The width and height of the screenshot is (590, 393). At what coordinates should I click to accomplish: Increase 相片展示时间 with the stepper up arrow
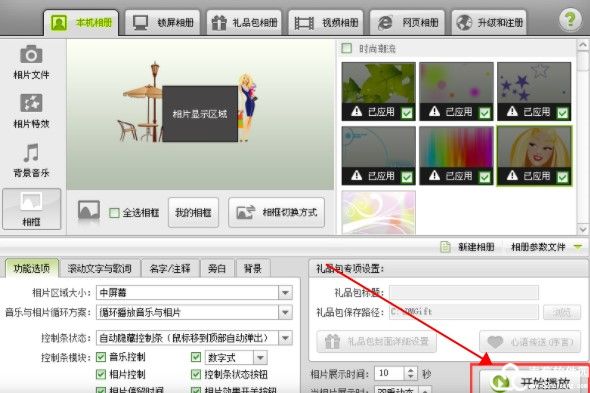pyautogui.click(x=411, y=370)
